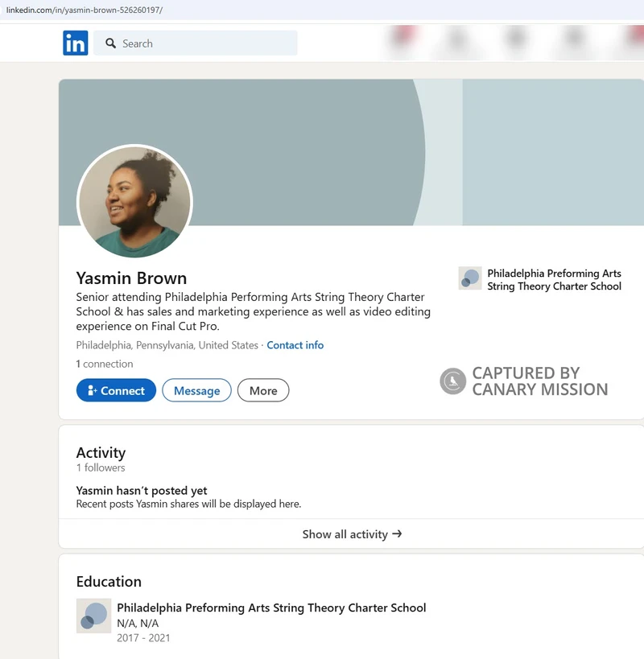Expand the More options on the profile
The width and height of the screenshot is (644, 659).
click(263, 390)
